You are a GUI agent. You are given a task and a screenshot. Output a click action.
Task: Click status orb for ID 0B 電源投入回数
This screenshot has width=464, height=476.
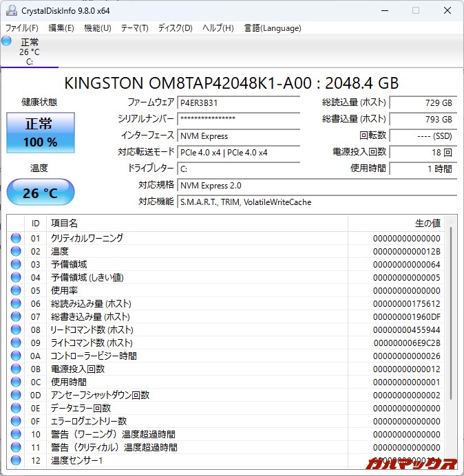(16, 369)
